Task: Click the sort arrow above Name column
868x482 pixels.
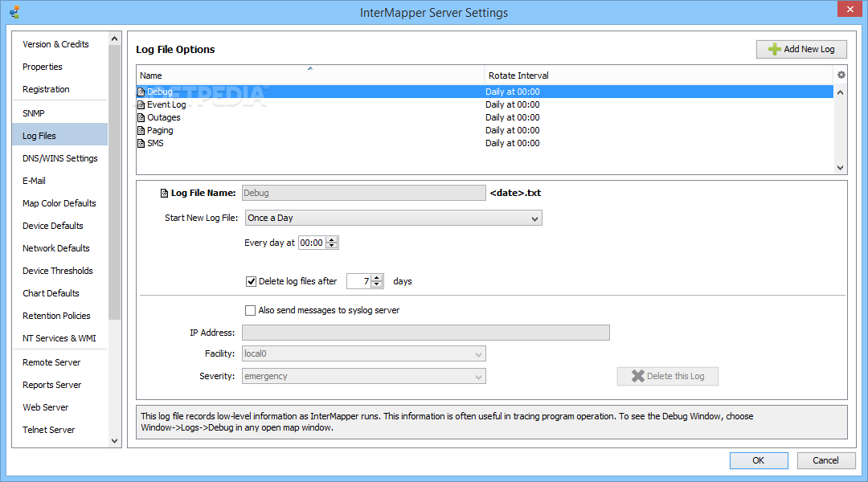Action: pos(310,68)
